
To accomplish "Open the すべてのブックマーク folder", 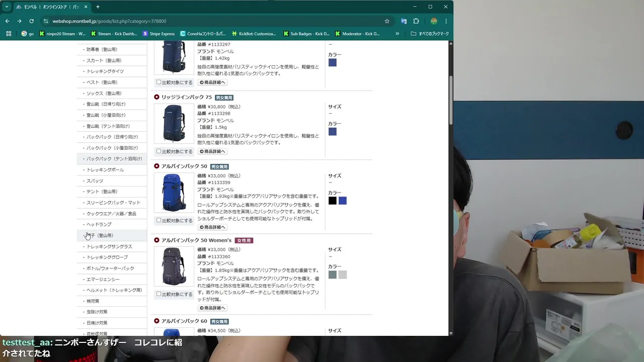I will pyautogui.click(x=430, y=34).
